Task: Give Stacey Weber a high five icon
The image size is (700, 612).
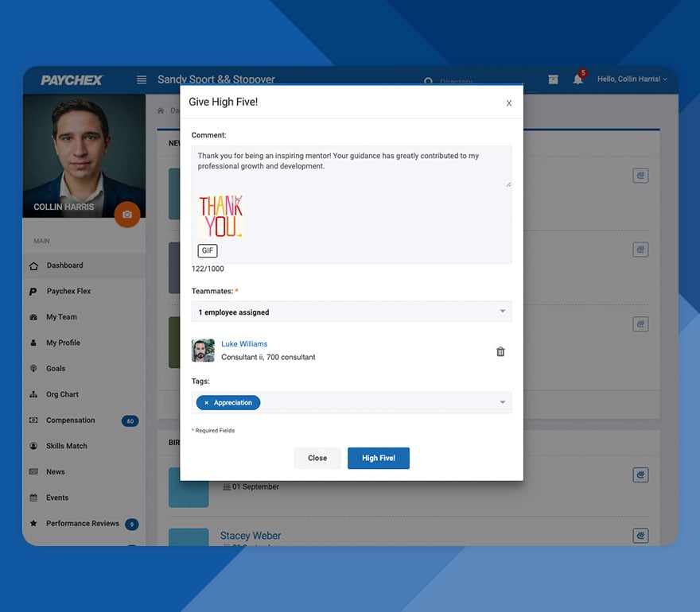Action: [640, 536]
